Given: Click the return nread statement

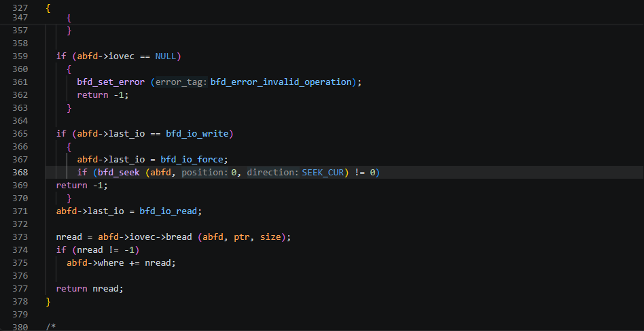Looking at the screenshot, I should [x=90, y=289].
